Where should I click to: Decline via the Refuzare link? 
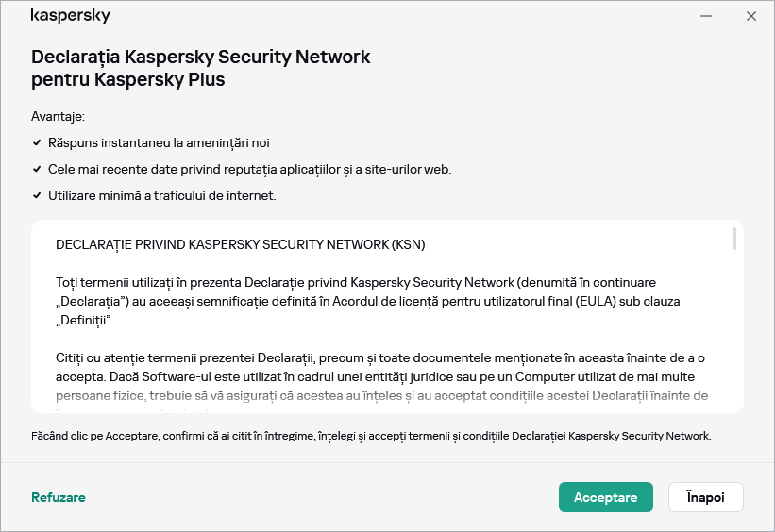pyautogui.click(x=59, y=497)
